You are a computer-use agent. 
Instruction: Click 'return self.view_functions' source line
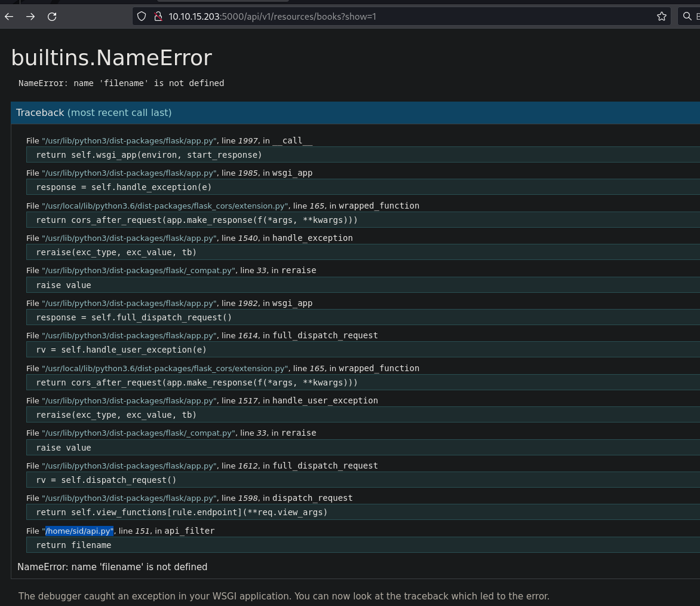coord(182,512)
